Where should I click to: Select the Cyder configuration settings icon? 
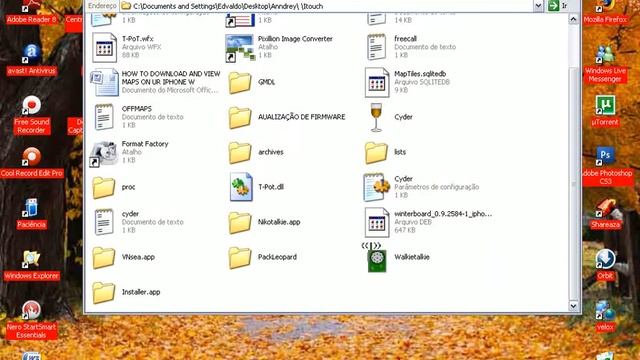[x=376, y=187]
